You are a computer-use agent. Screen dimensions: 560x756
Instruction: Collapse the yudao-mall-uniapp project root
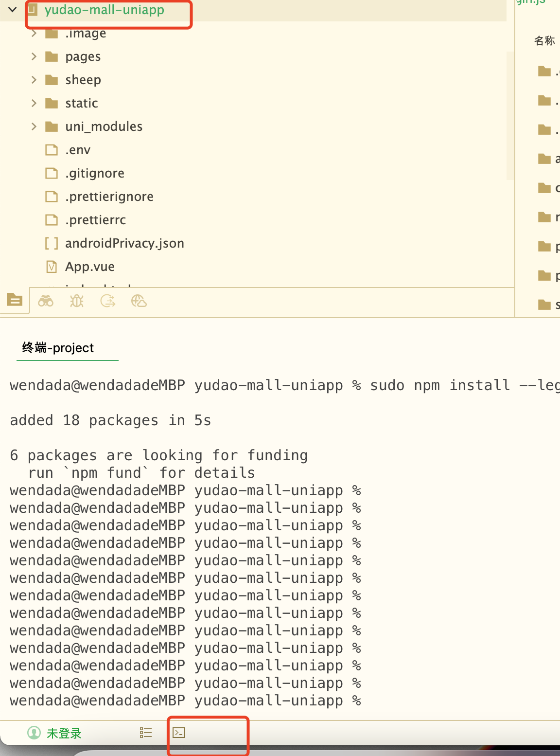pos(13,9)
